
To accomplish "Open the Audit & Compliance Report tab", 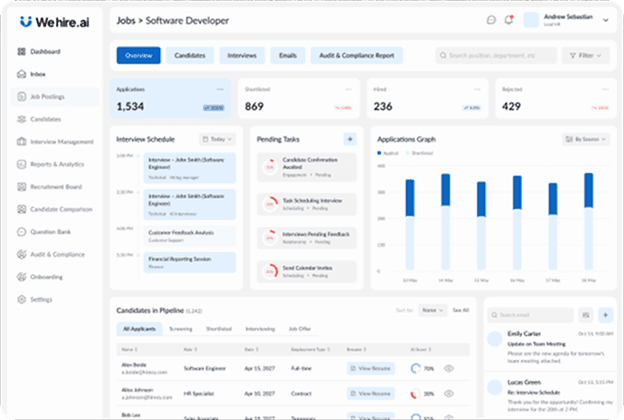I will click(357, 55).
